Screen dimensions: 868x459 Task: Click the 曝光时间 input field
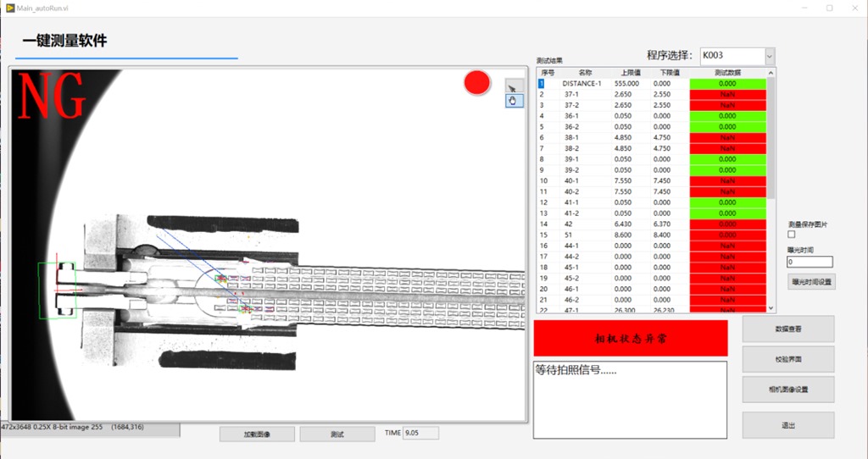810,262
